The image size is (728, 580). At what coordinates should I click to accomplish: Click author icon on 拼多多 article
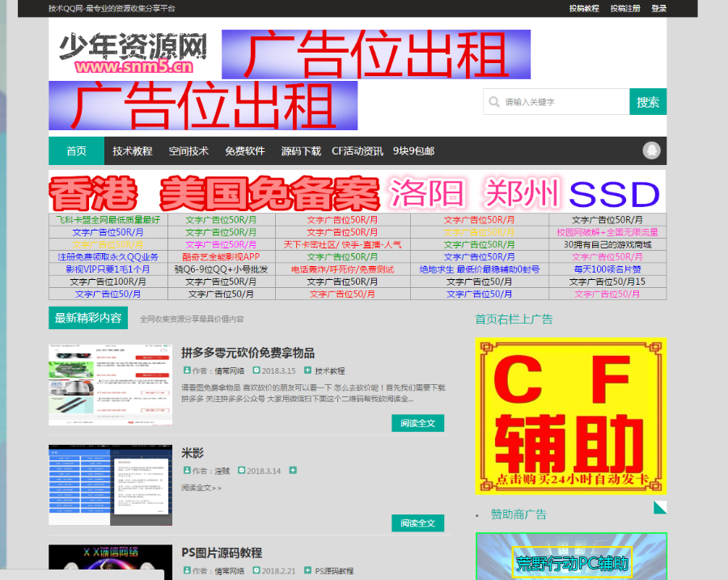point(187,370)
